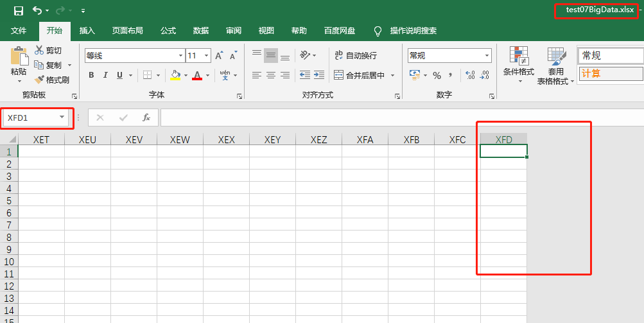Switch to the 页面布局 ribbon tab

pos(127,31)
